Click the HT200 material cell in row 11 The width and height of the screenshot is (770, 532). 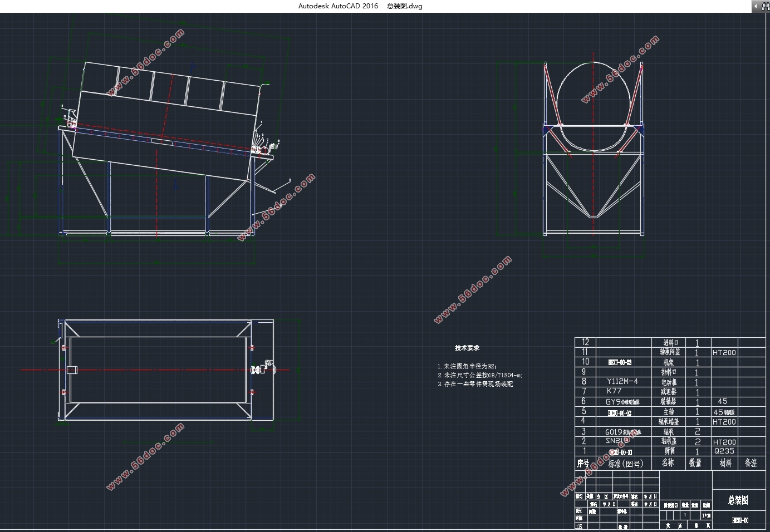(724, 352)
